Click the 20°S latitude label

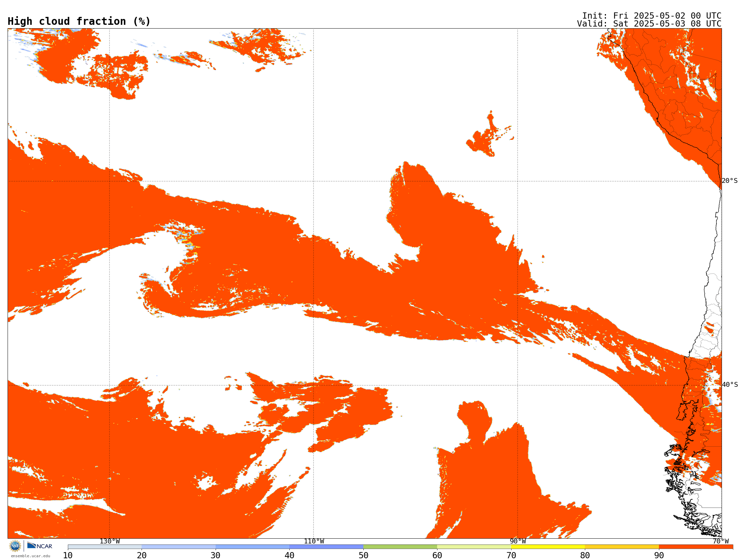tap(730, 181)
